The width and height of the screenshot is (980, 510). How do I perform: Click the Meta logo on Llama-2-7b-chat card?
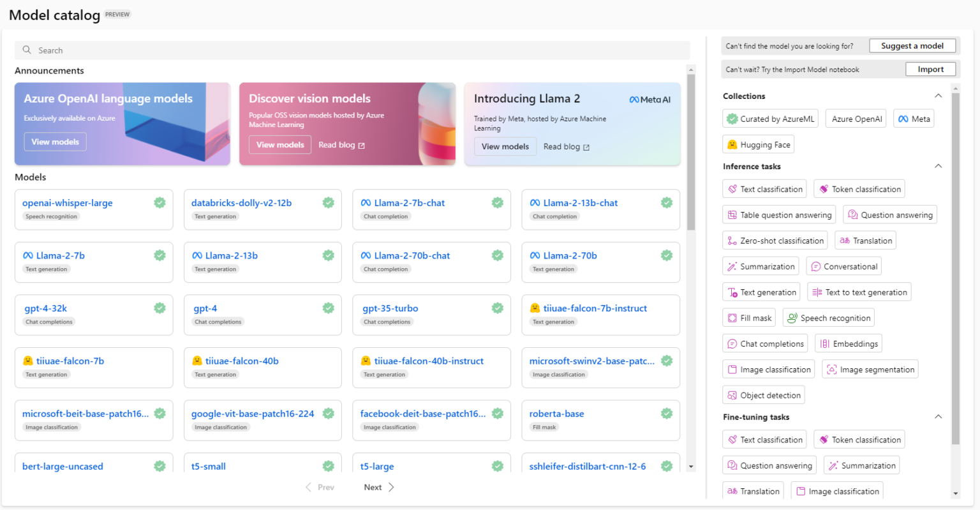(x=366, y=202)
